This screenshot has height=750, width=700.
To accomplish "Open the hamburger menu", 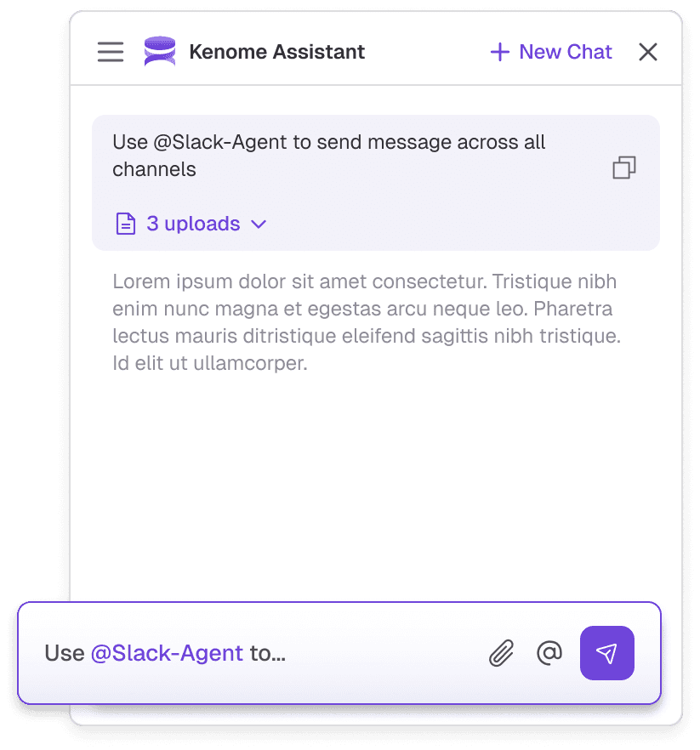I will [111, 52].
